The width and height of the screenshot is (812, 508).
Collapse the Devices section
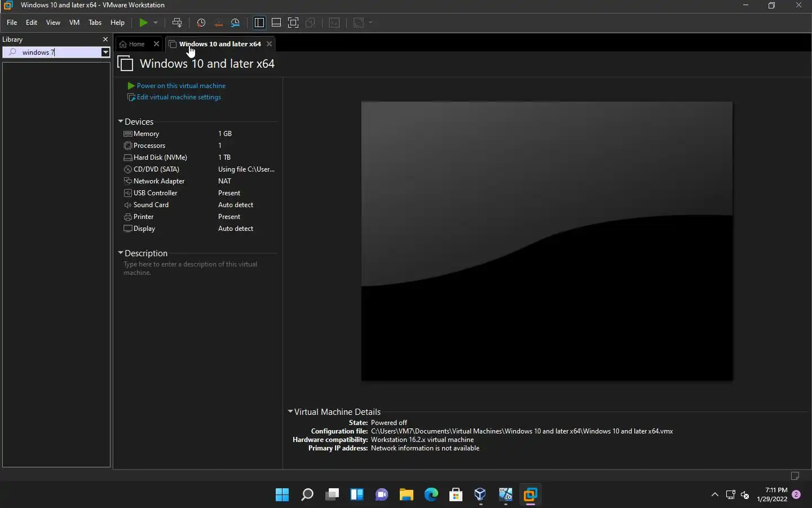[121, 121]
